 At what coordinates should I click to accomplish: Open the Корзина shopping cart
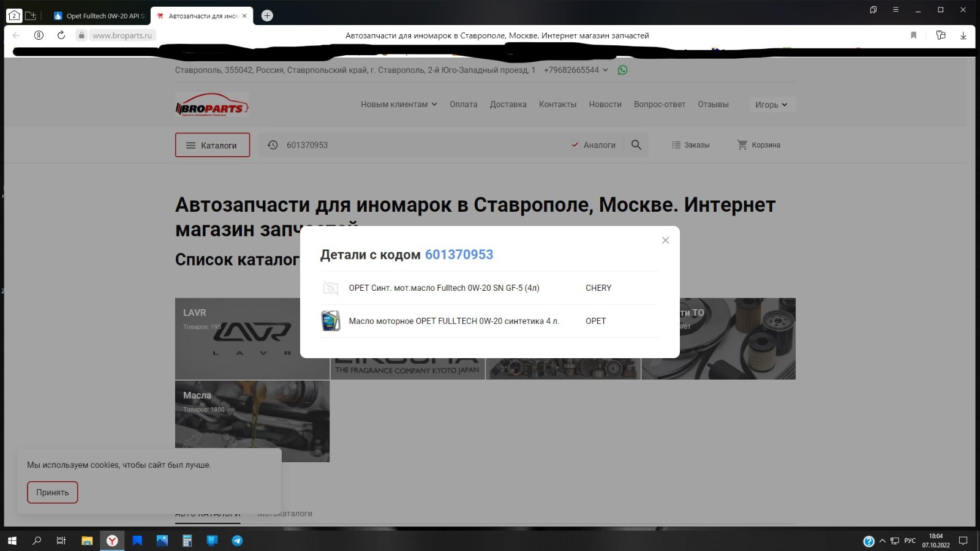(x=758, y=145)
